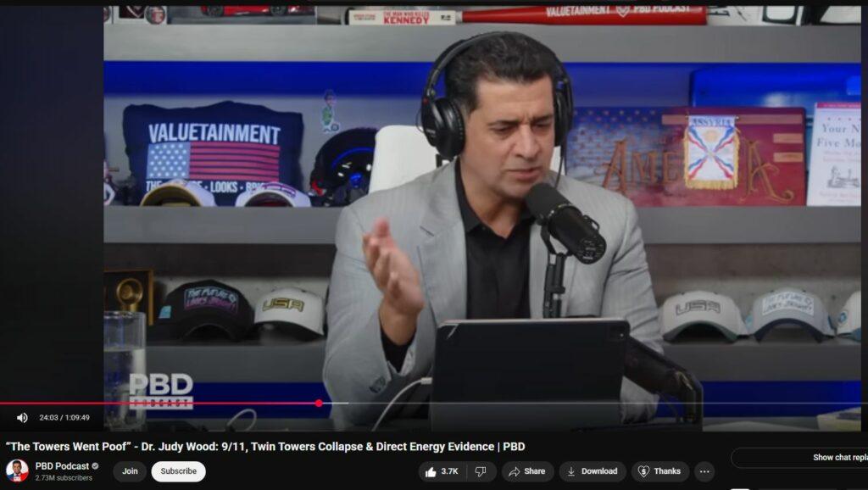Share this PBD Podcast video
Viewport: 868px width, 490px height.
[526, 471]
